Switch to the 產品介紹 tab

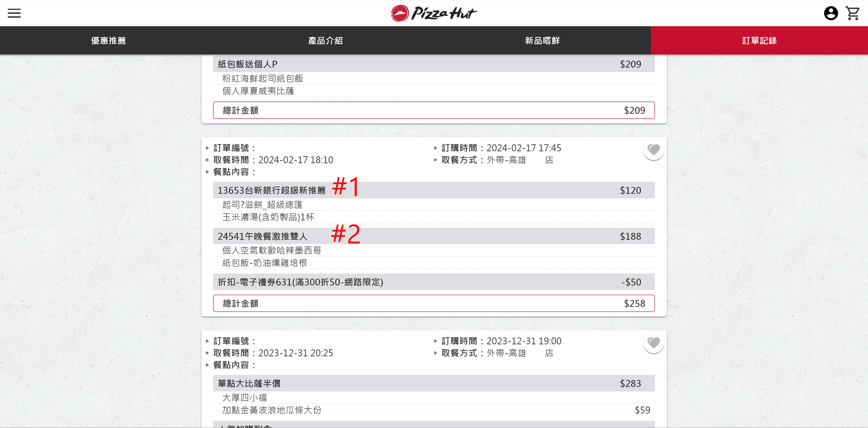[325, 41]
